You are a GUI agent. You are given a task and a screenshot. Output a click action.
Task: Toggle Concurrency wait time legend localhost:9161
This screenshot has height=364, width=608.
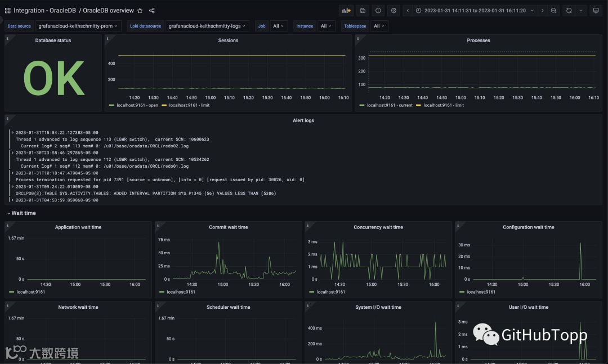point(331,292)
